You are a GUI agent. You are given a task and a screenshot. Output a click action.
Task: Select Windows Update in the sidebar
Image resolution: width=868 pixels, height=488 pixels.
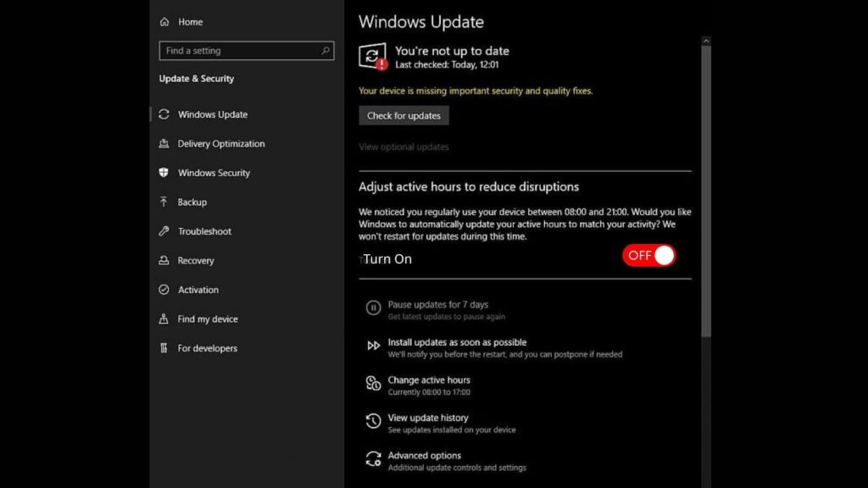click(213, 114)
